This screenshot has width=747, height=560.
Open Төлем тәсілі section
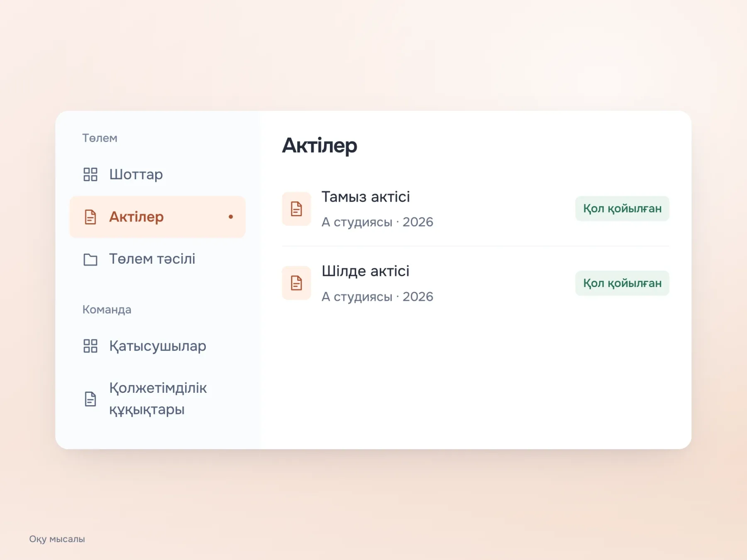tap(158, 259)
